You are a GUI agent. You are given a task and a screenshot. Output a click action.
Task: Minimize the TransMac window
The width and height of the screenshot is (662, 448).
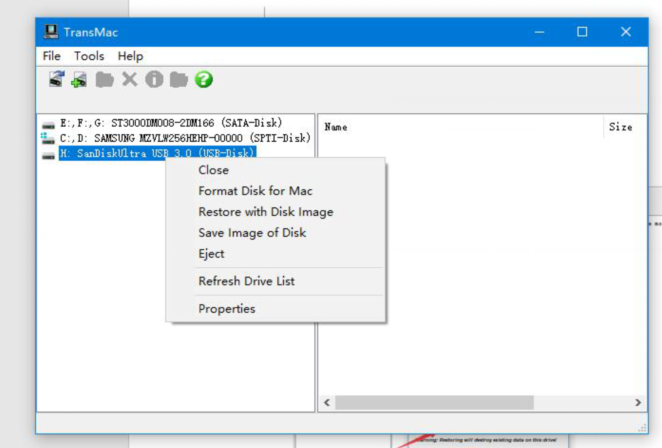(x=539, y=32)
